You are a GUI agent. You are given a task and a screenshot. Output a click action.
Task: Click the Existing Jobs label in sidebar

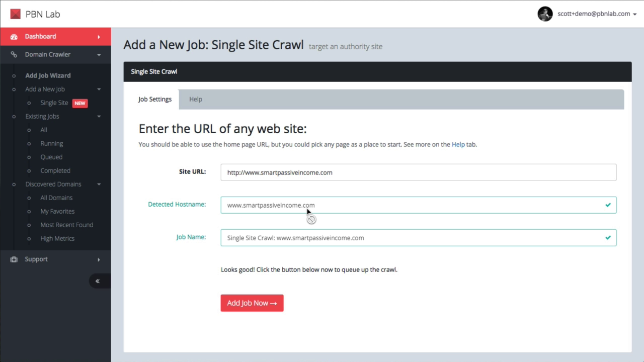[x=42, y=117]
